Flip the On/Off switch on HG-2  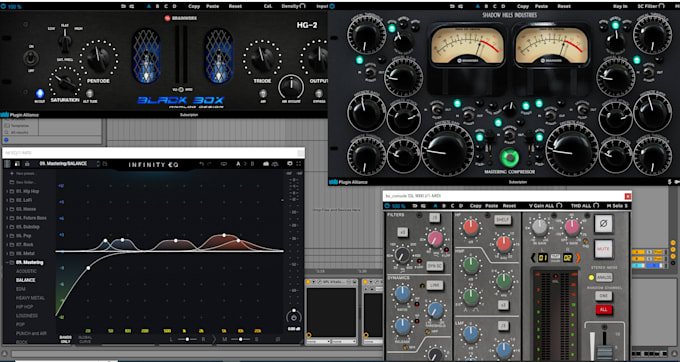point(30,58)
